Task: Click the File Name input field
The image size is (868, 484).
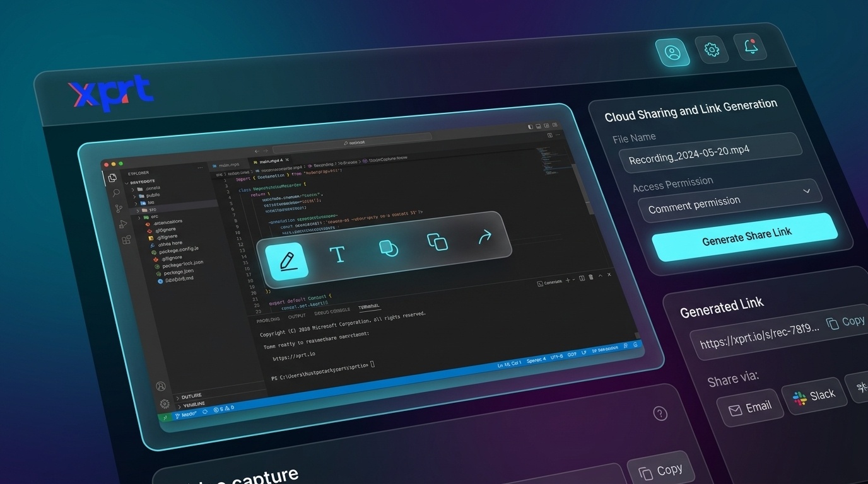Action: tap(710, 153)
